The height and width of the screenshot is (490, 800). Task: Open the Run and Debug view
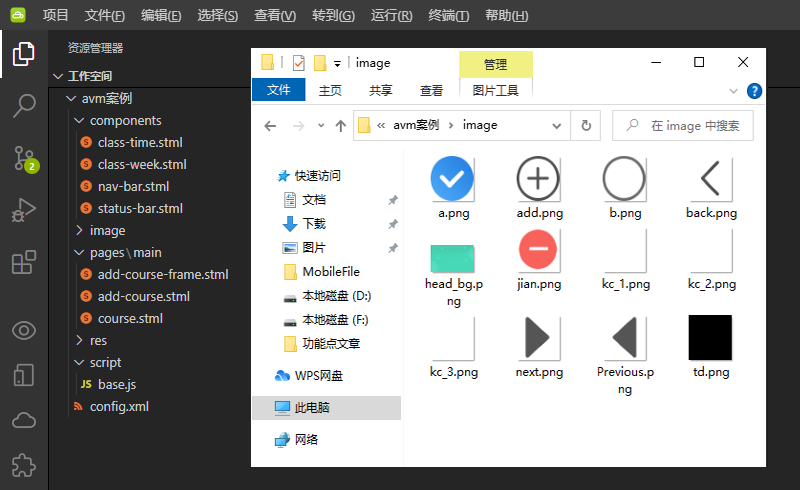pyautogui.click(x=23, y=210)
